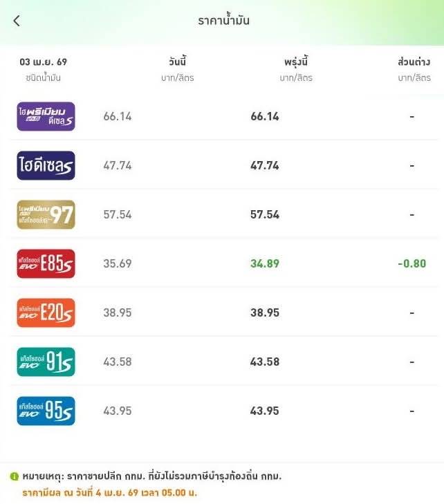Tap the วันนี้ column header
This screenshot has height=504, width=444.
click(x=177, y=62)
